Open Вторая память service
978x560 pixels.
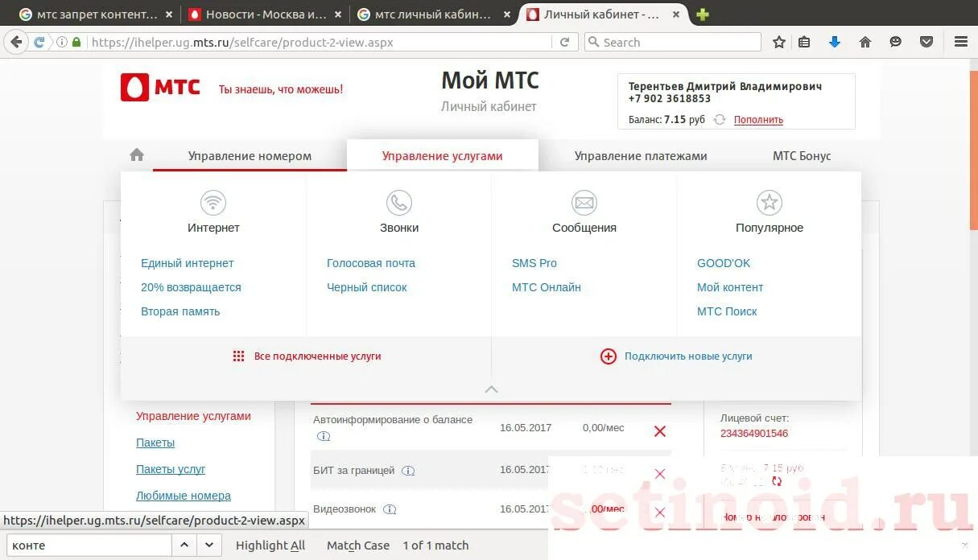click(180, 311)
